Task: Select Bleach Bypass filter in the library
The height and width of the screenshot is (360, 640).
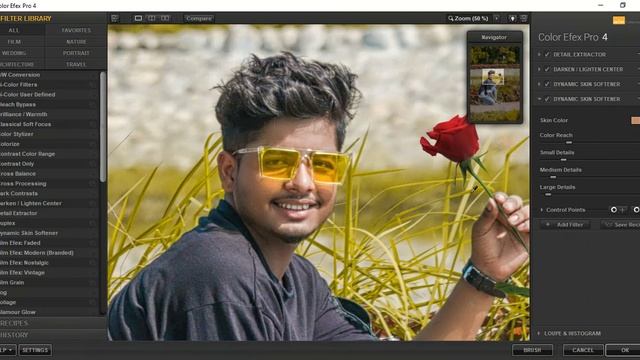Action: click(x=49, y=104)
